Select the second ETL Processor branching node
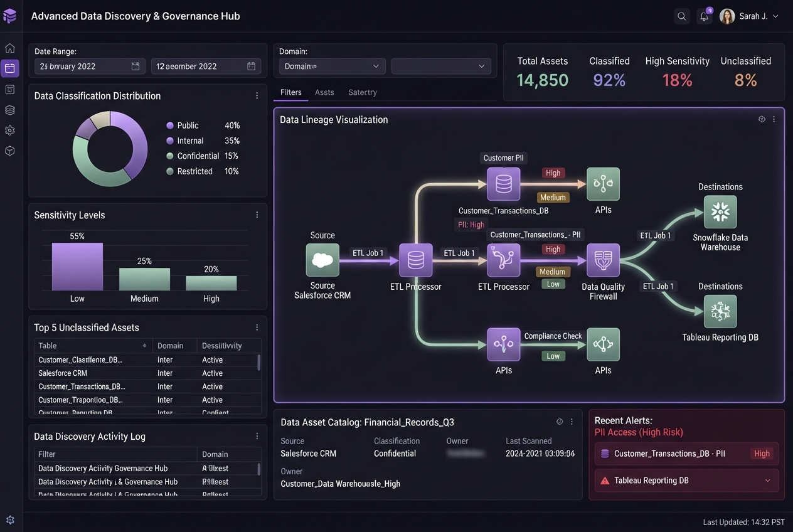The height and width of the screenshot is (532, 793). pos(504,260)
